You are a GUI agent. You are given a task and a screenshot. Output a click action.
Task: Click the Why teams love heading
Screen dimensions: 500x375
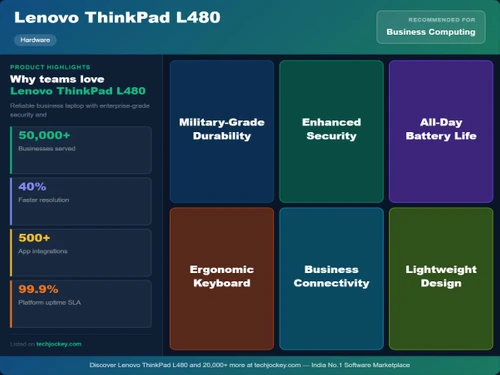pos(57,79)
